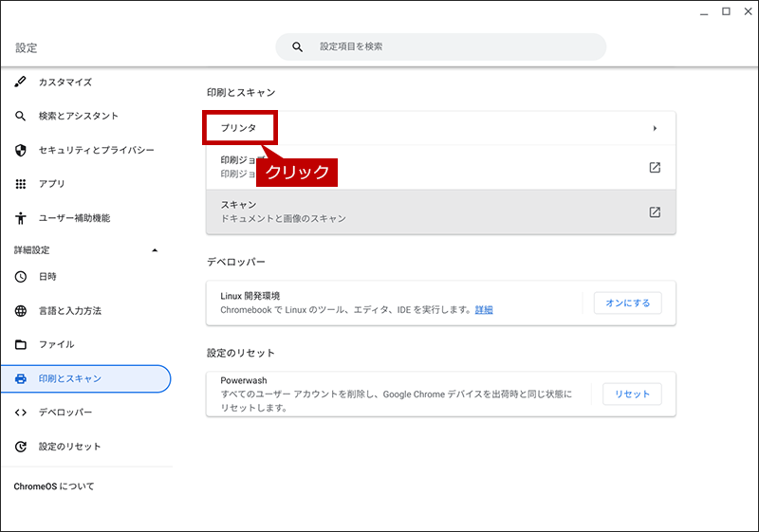Collapse the 詳細設定 section arrow
The image size is (759, 532).
(x=155, y=250)
